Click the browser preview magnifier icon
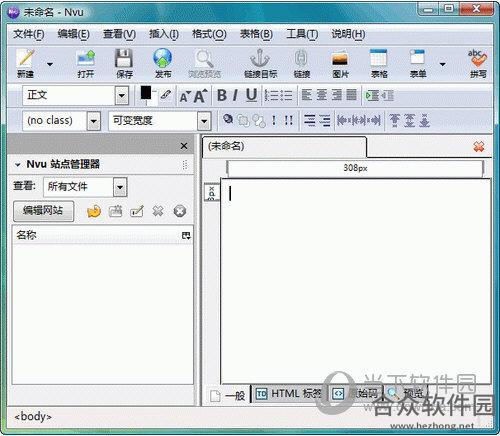 coord(204,63)
